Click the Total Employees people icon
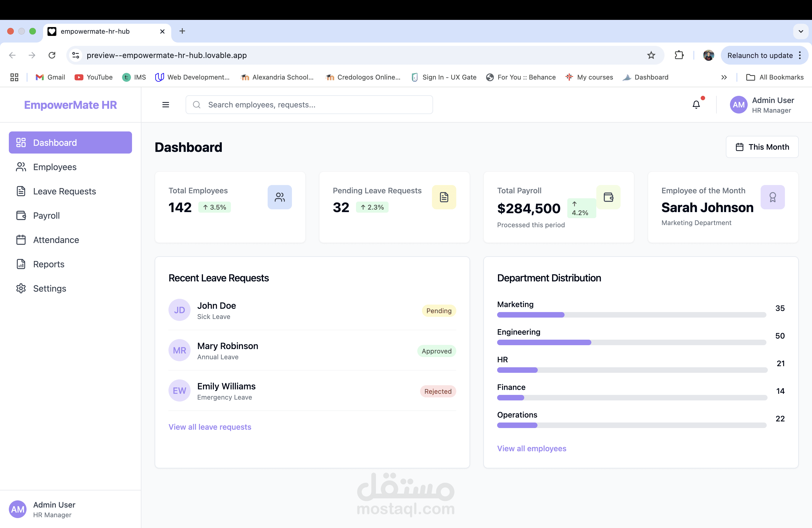Screen dimensions: 812x528 coord(280,197)
